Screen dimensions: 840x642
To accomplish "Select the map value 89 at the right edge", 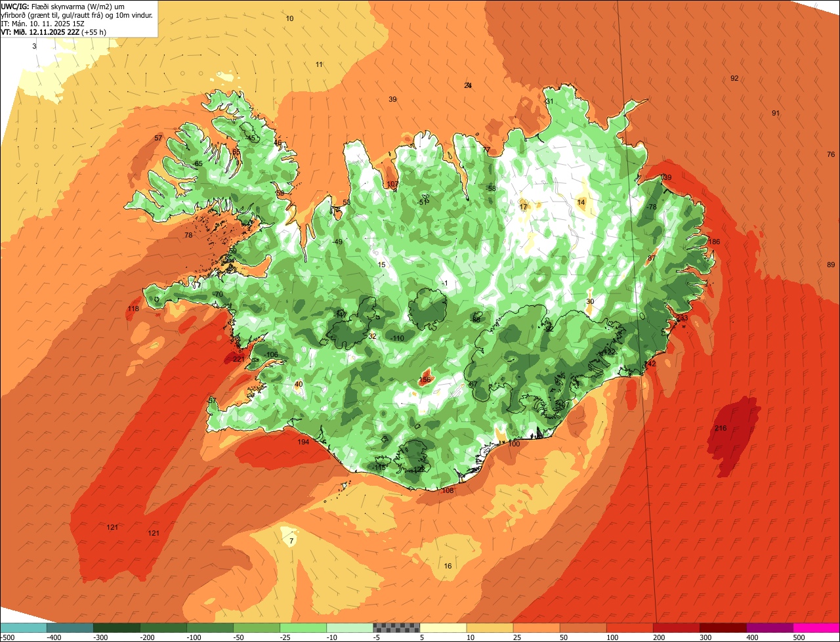I will [831, 265].
